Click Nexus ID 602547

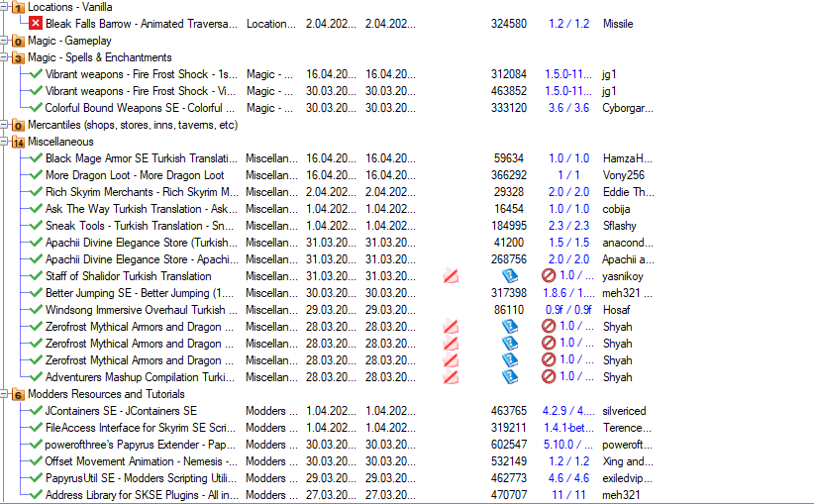[509, 445]
